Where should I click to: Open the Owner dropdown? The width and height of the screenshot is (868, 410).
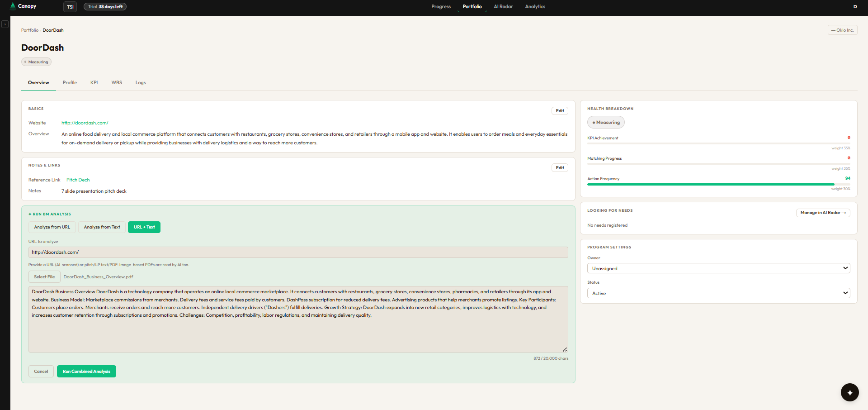tap(719, 268)
